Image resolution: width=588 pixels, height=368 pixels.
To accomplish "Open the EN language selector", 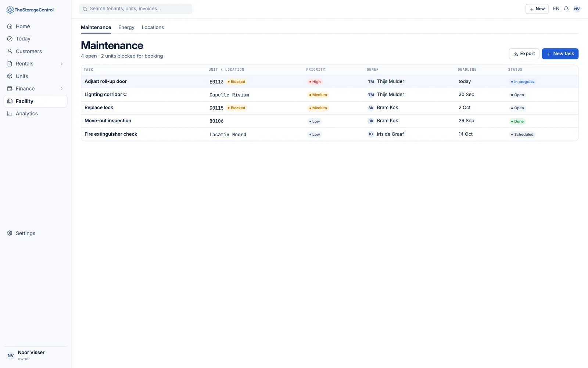I will pyautogui.click(x=556, y=9).
